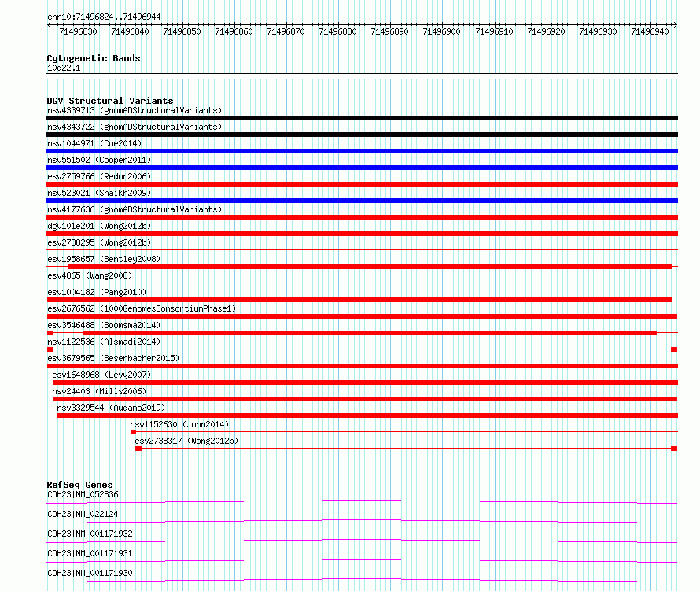This screenshot has width=700, height=591.
Task: Click the red bar under nsv3329544
Action: (x=367, y=416)
